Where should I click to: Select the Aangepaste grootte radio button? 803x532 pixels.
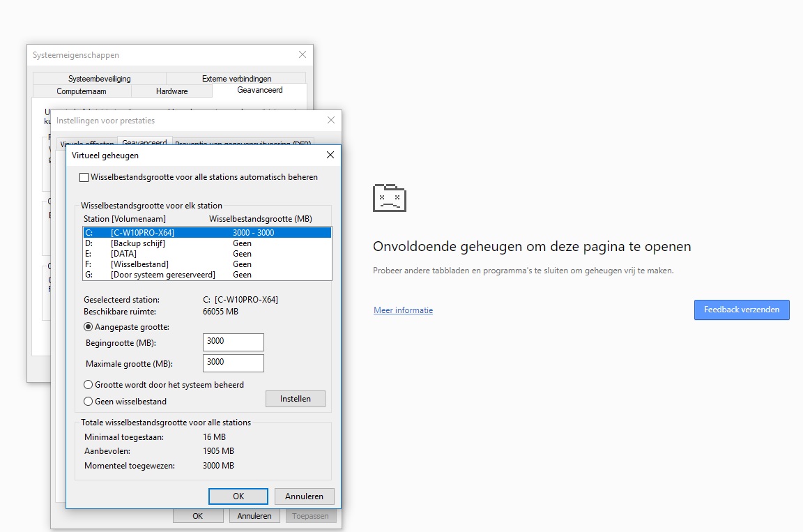click(89, 326)
